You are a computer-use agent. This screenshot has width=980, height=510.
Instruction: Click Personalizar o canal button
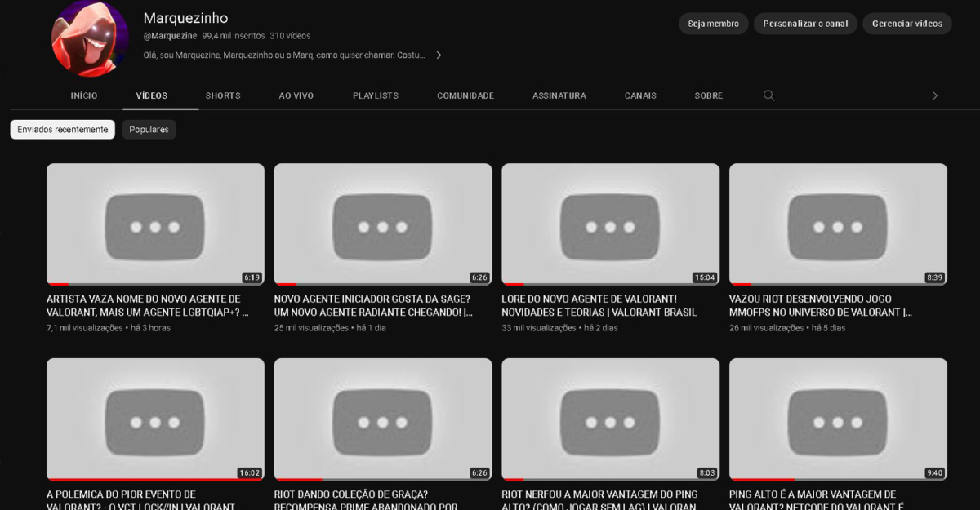805,24
